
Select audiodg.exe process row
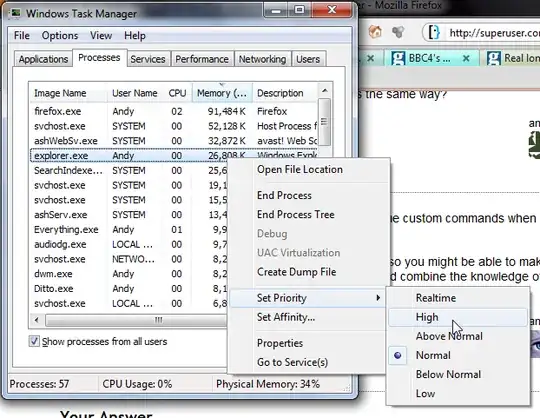point(129,244)
